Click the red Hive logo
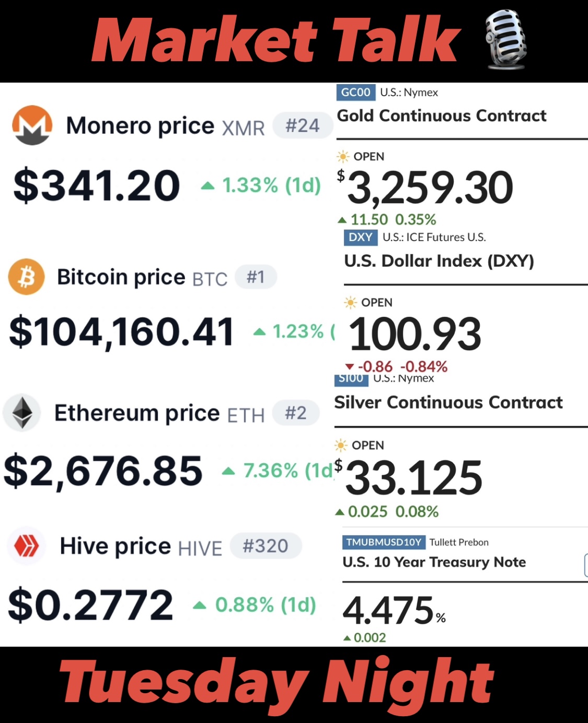This screenshot has height=723, width=588. [26, 546]
